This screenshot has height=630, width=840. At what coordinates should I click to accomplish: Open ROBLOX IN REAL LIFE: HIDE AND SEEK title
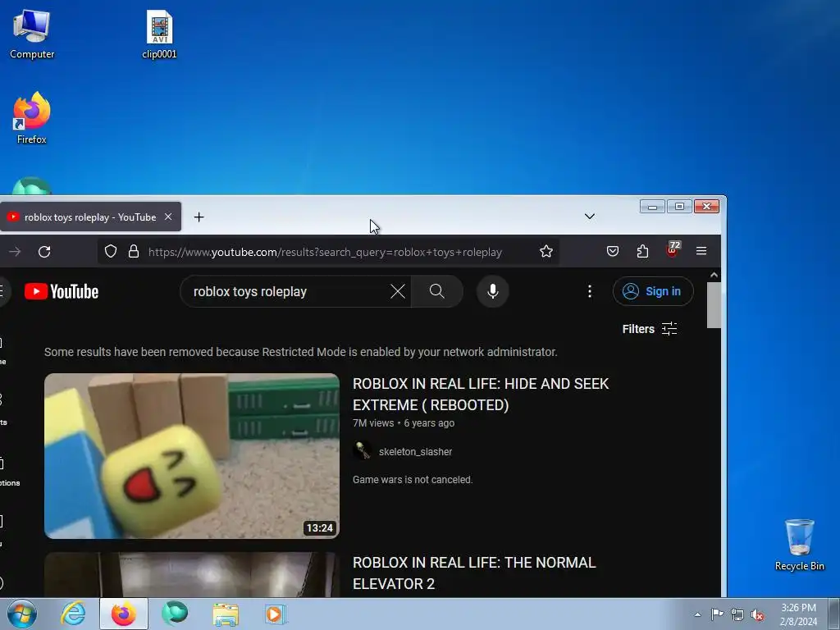pos(481,395)
